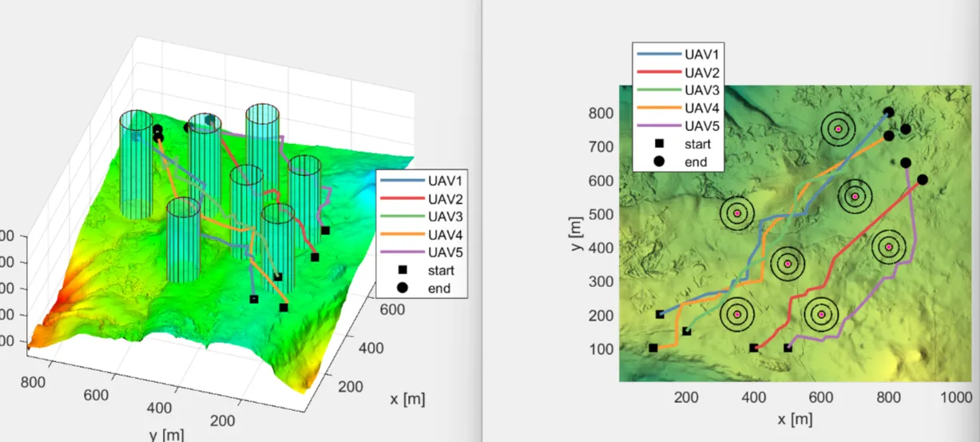The width and height of the screenshot is (980, 442).
Task: Click the orange UAV4 line sample in 3D plot legend
Action: pos(403,235)
